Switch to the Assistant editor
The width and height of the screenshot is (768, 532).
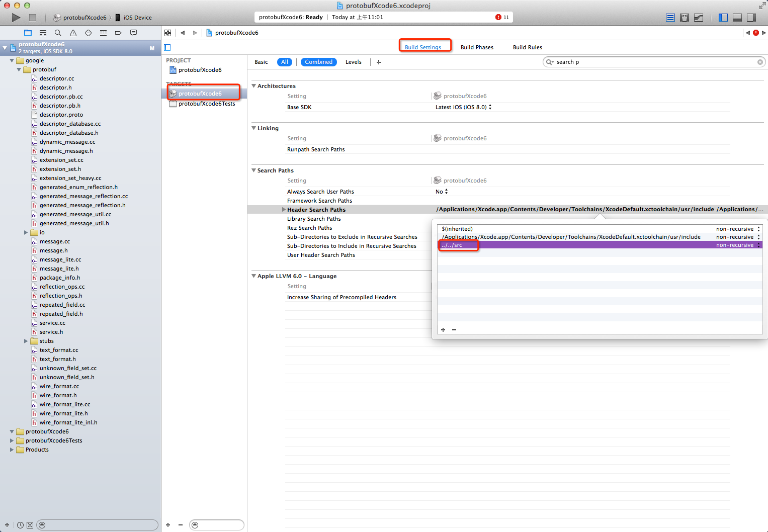(685, 18)
